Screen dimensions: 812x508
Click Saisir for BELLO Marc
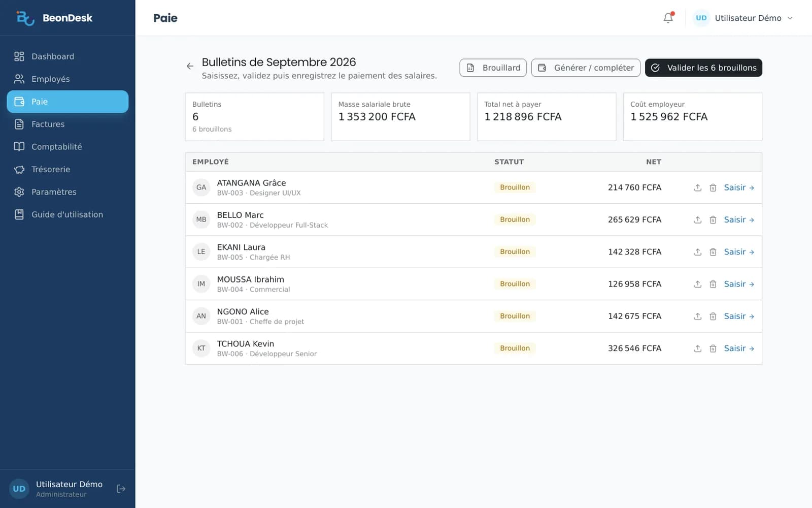[739, 219]
